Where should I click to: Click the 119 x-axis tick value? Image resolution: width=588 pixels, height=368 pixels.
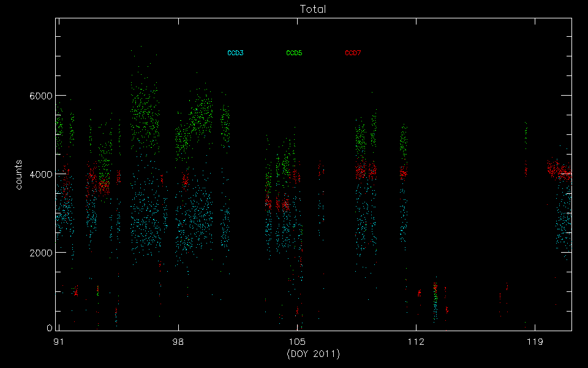[x=535, y=342]
